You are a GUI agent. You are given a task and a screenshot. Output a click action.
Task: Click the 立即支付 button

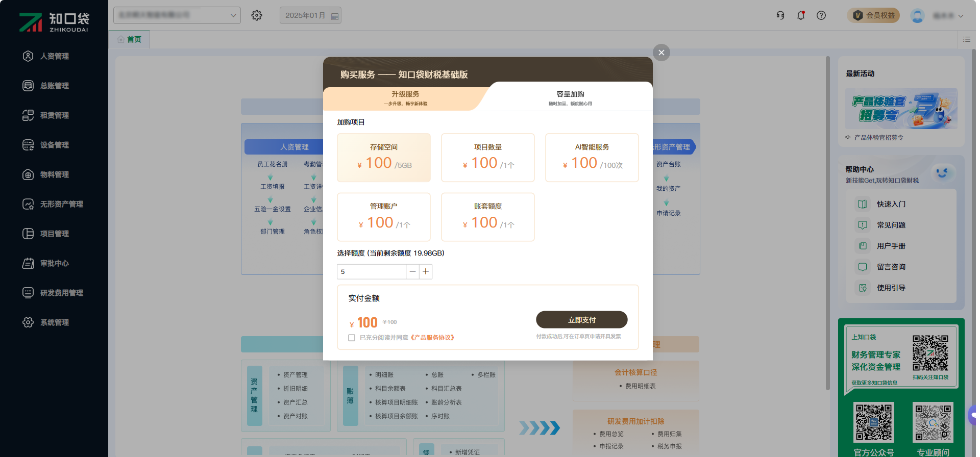pos(582,320)
